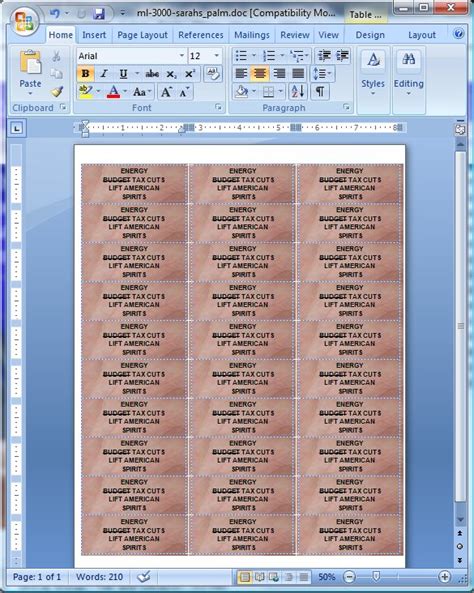Click the zoom slider handle
The image size is (474, 593).
376,576
